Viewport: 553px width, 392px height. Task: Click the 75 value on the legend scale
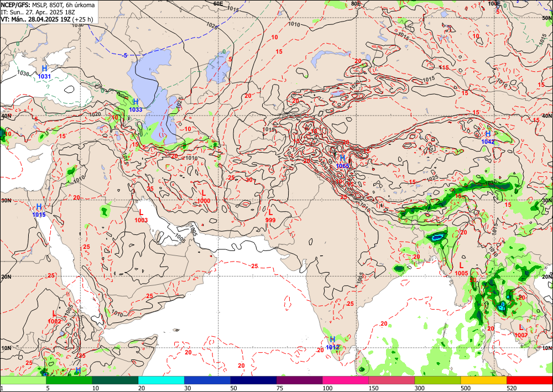point(280,388)
